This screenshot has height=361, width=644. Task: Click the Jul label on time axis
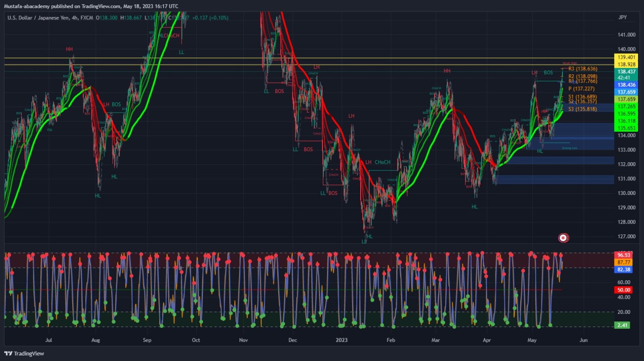[49, 340]
